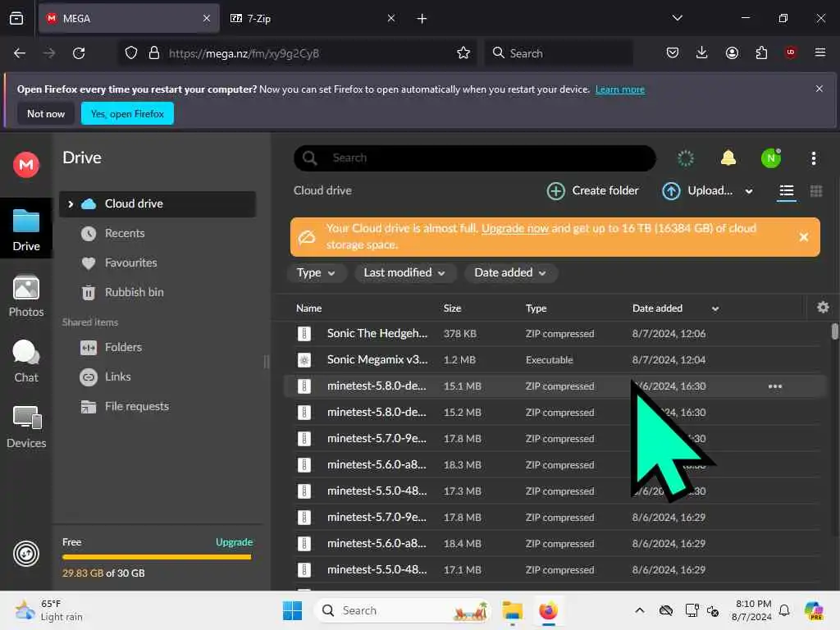Screen dimensions: 840x630
Task: Open File requests
Action: pos(137,407)
